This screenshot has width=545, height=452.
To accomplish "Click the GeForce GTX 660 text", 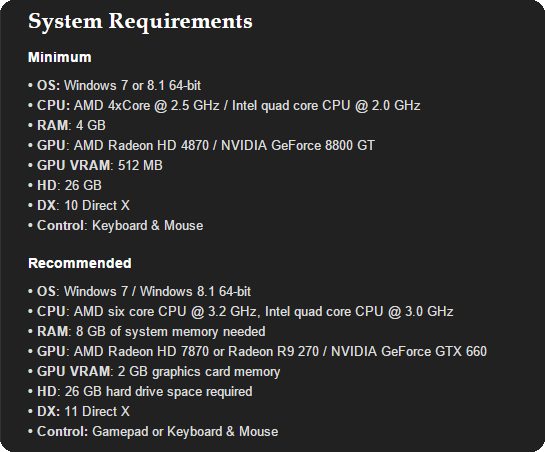I will click(x=434, y=352).
